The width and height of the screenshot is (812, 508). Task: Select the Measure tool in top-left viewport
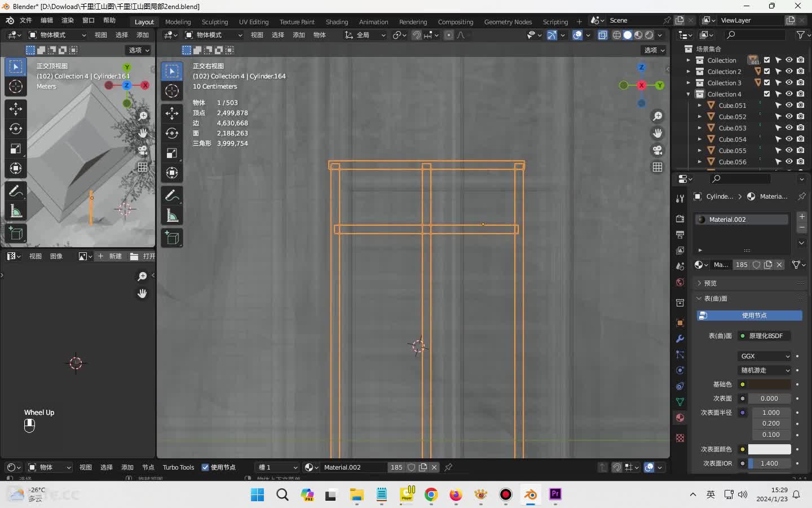point(16,212)
